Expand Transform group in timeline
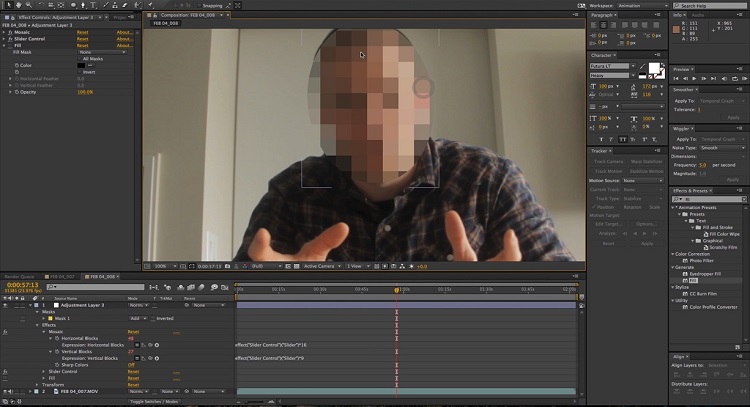 [x=37, y=385]
